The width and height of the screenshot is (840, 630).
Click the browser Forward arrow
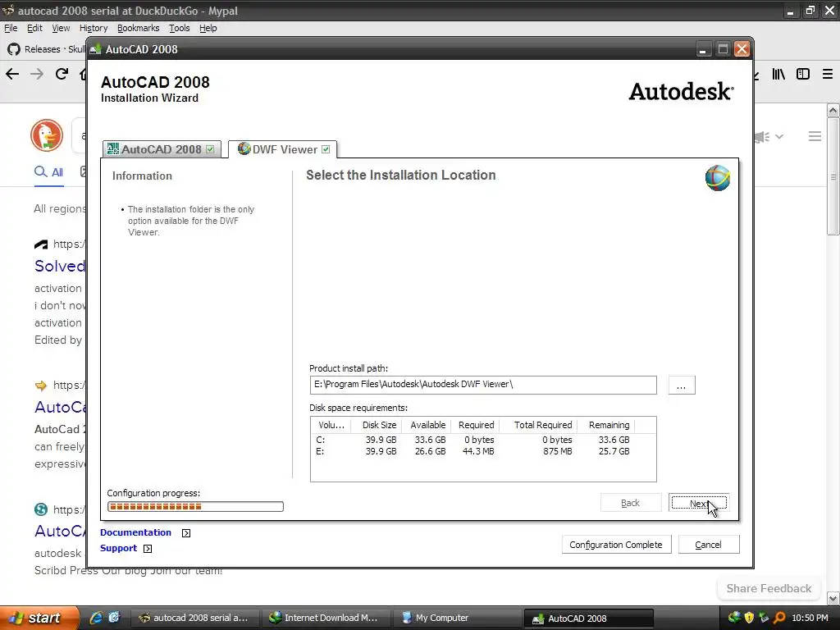37,74
